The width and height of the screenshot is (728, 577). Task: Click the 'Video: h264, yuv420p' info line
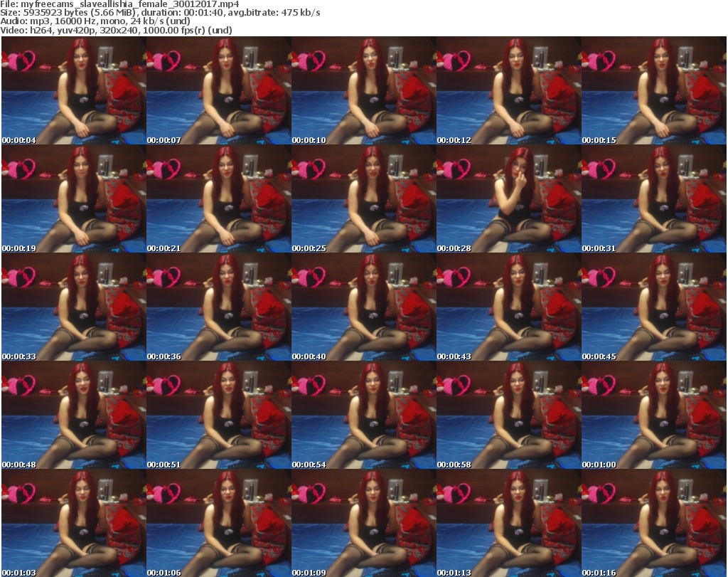tap(116, 30)
